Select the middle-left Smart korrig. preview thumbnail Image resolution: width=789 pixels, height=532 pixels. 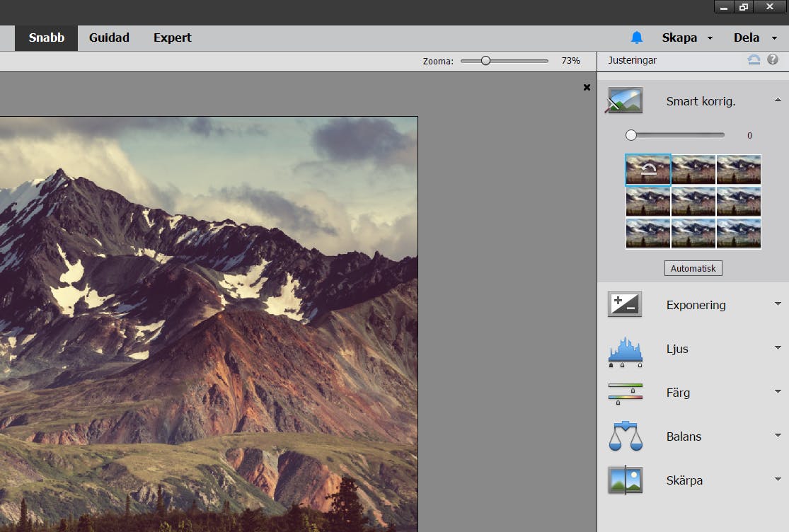pos(648,201)
